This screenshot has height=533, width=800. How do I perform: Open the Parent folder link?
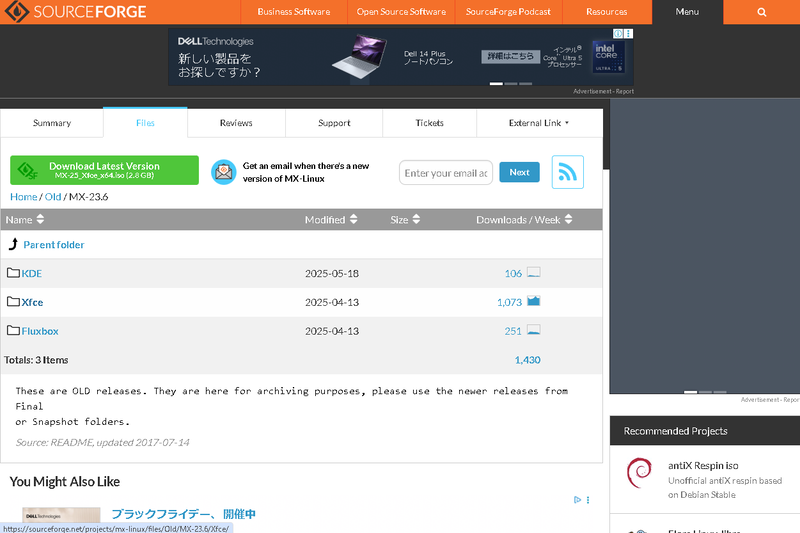coord(54,245)
